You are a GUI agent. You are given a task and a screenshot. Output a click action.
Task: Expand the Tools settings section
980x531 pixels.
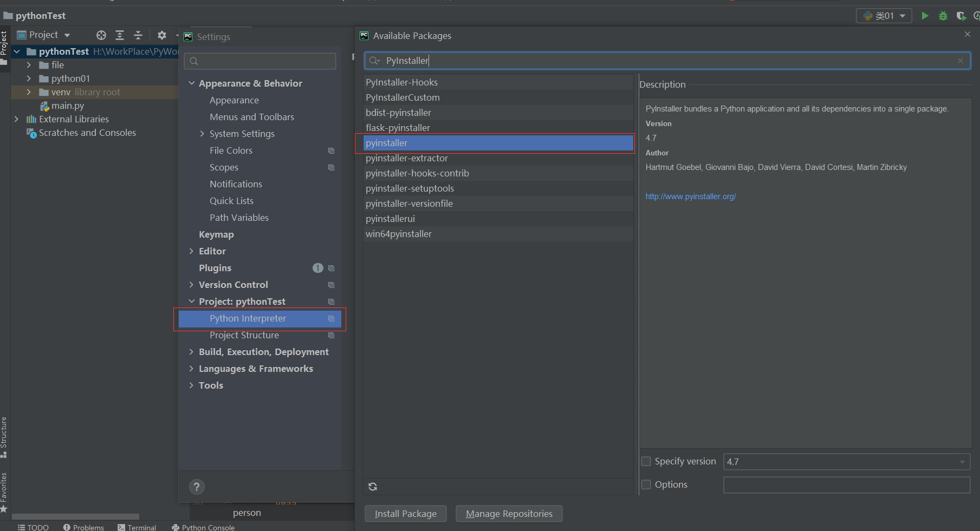point(191,385)
